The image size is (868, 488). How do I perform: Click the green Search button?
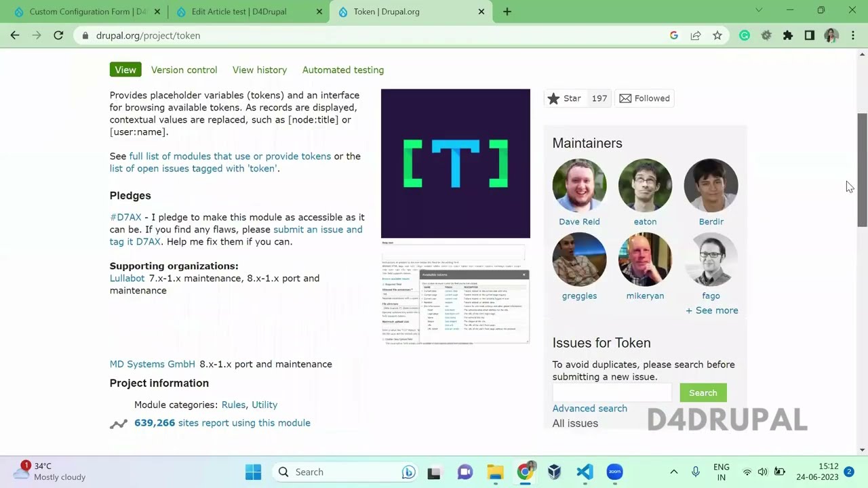[703, 392]
